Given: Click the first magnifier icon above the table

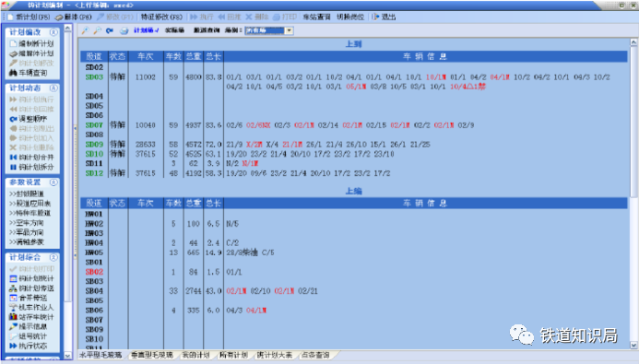Looking at the screenshot, I should click(85, 30).
